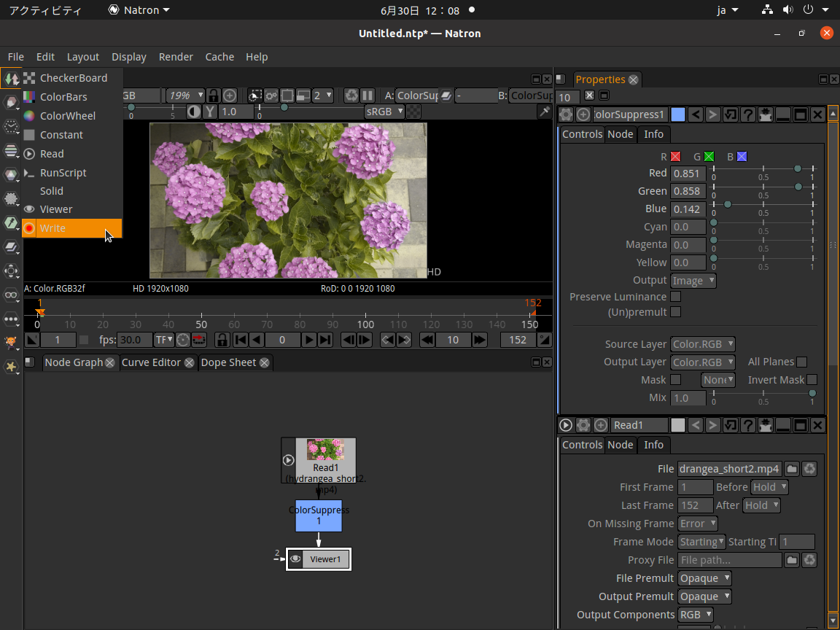Expand the On Missing Frame dropdown in Read1
The height and width of the screenshot is (630, 840).
(697, 524)
